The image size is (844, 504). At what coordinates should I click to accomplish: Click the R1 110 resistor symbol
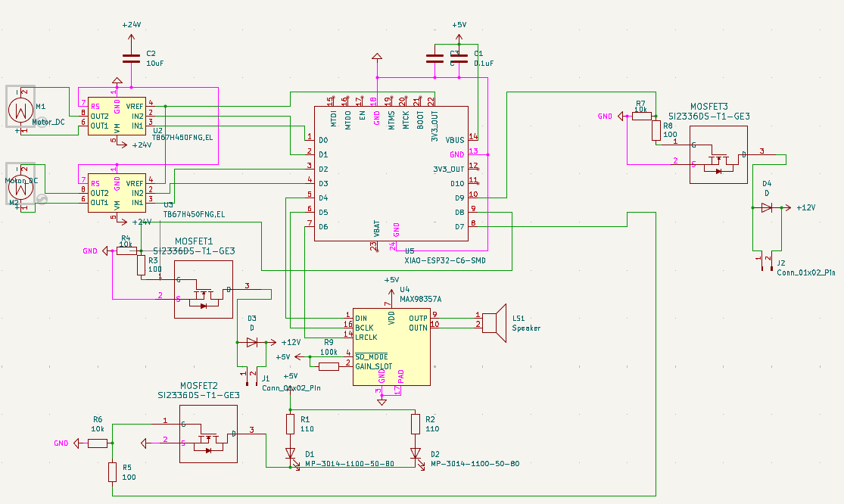pos(290,424)
